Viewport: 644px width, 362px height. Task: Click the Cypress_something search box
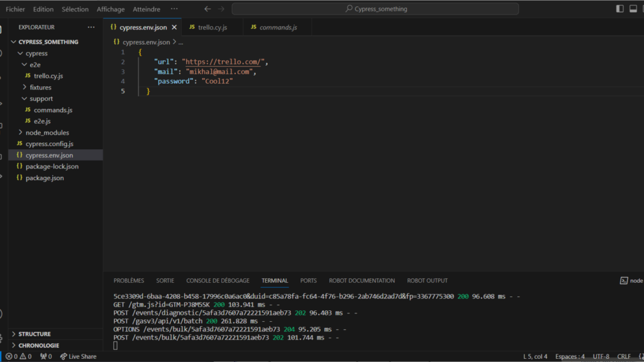pyautogui.click(x=375, y=9)
